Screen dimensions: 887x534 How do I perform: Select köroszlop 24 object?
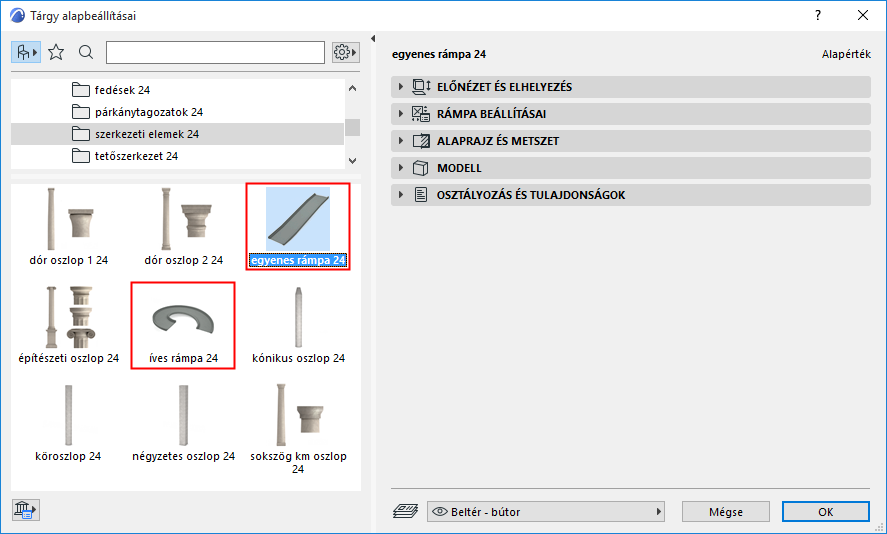click(68, 423)
